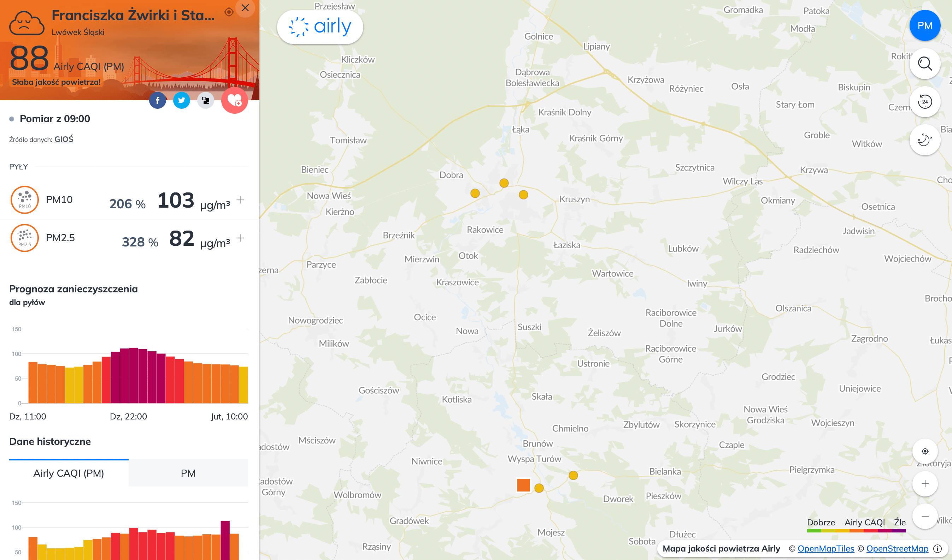The height and width of the screenshot is (560, 952).
Task: Click the 'Pomiar z 09:00' measurement time text
Action: point(55,119)
